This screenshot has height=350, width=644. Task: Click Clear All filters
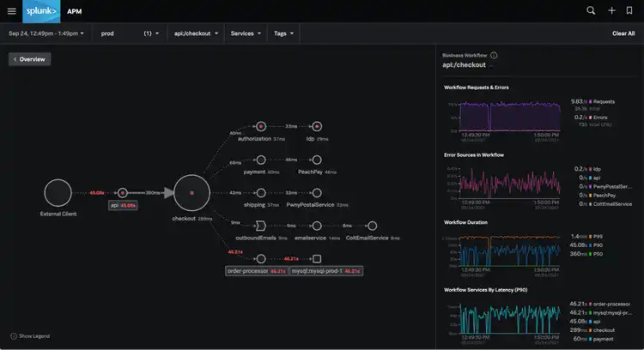coord(623,33)
